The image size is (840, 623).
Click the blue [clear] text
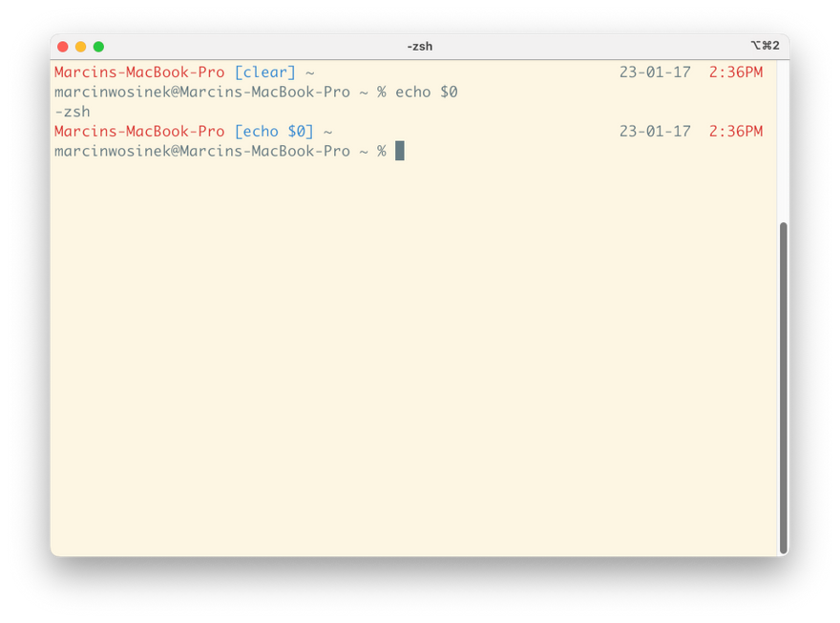click(x=265, y=73)
